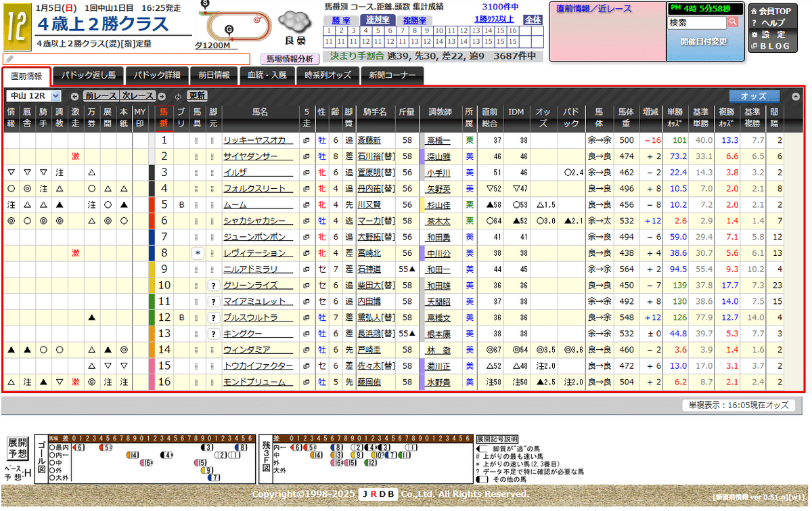Click the refresh icon beside 更新
Image resolution: width=812 pixels, height=511 pixels.
click(x=178, y=97)
